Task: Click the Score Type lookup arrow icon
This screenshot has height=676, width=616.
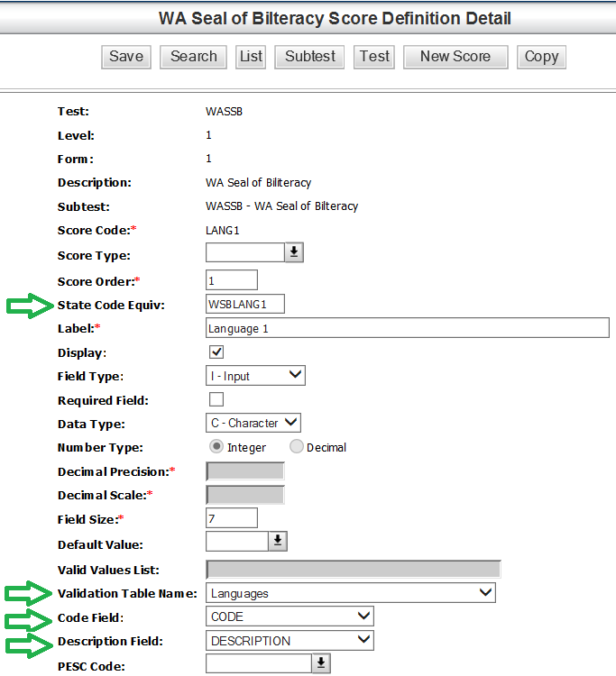Action: point(294,253)
